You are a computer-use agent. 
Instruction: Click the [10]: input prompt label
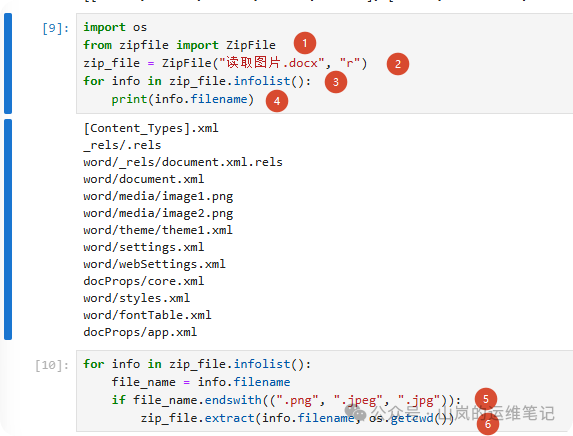point(52,365)
